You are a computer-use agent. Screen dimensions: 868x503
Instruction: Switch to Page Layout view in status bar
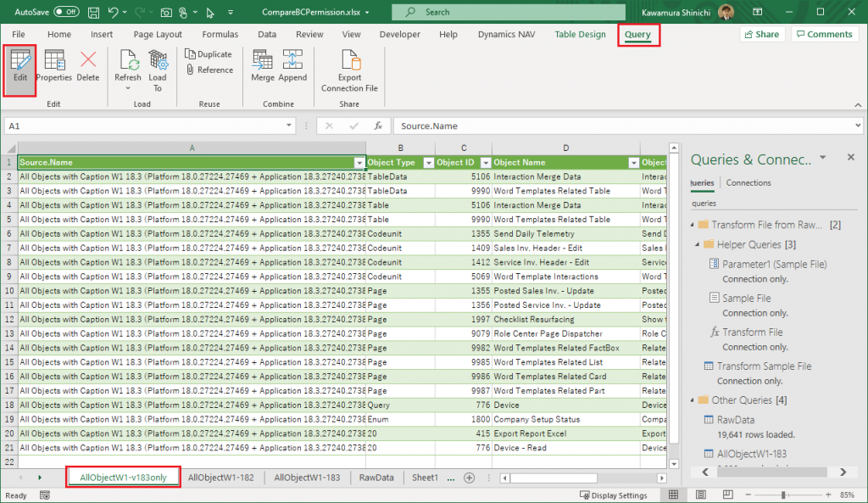pyautogui.click(x=700, y=495)
